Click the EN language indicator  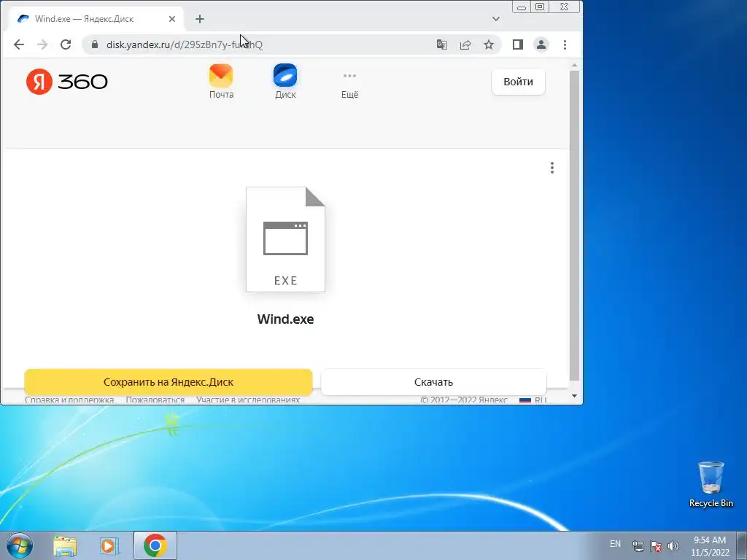coord(615,544)
